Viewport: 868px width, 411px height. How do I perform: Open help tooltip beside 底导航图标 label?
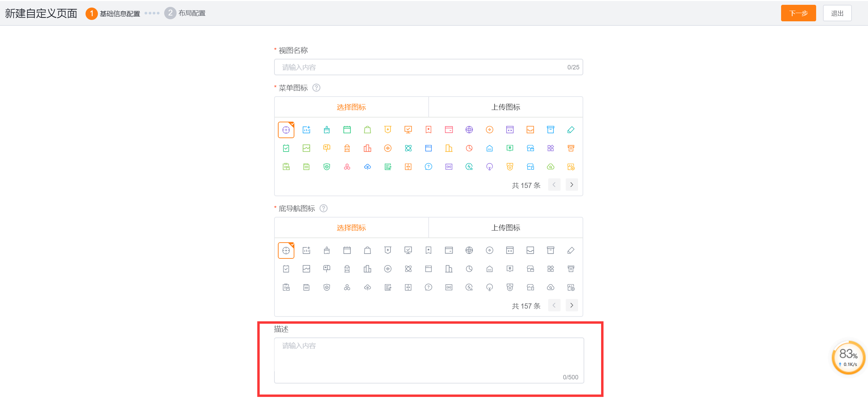tap(324, 209)
